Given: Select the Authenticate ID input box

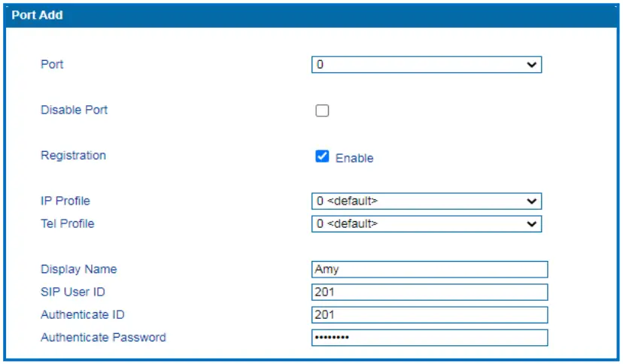Looking at the screenshot, I should coord(429,314).
